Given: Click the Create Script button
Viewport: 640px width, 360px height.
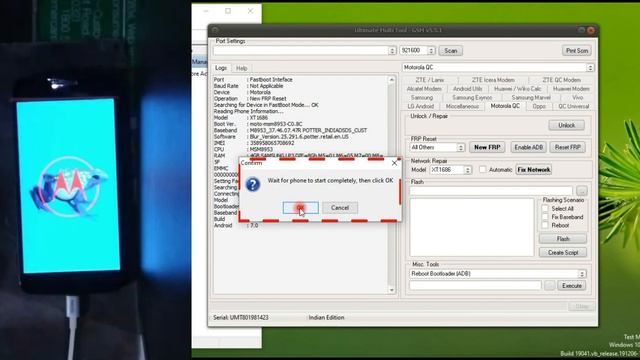Looking at the screenshot, I should [x=563, y=253].
